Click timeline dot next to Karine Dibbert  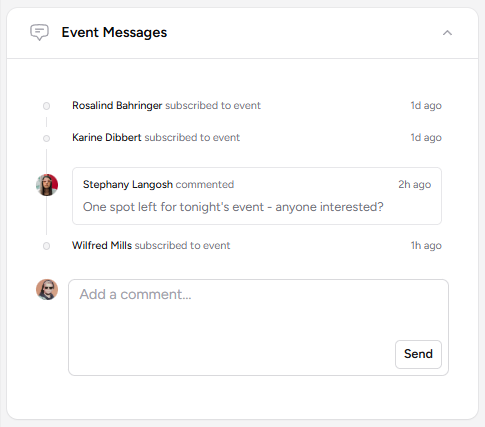(46, 138)
